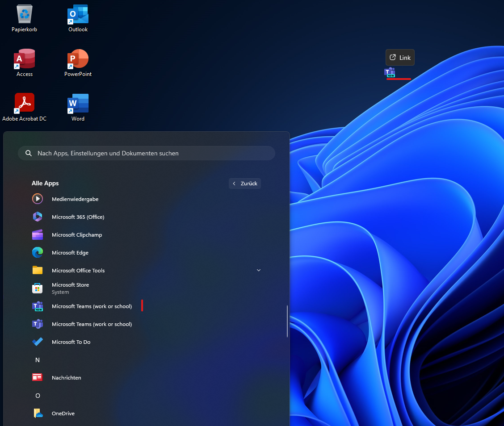Image resolution: width=504 pixels, height=426 pixels.
Task: Click the search magnifier icon
Action: [x=29, y=153]
